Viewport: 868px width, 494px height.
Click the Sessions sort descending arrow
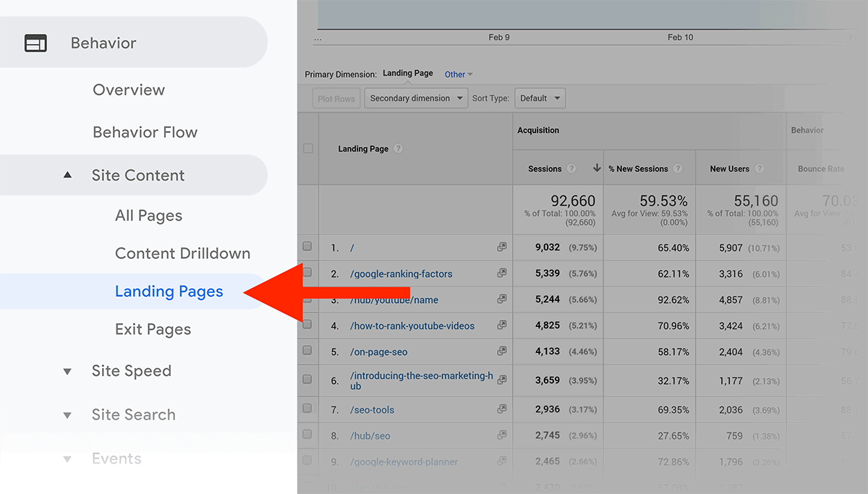click(x=597, y=169)
